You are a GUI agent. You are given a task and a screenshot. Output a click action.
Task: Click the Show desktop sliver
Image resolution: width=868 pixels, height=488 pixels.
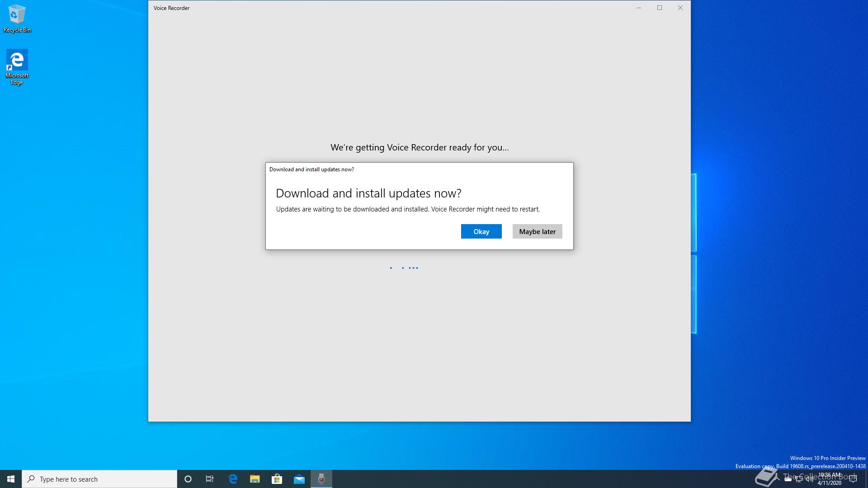pyautogui.click(x=867, y=479)
